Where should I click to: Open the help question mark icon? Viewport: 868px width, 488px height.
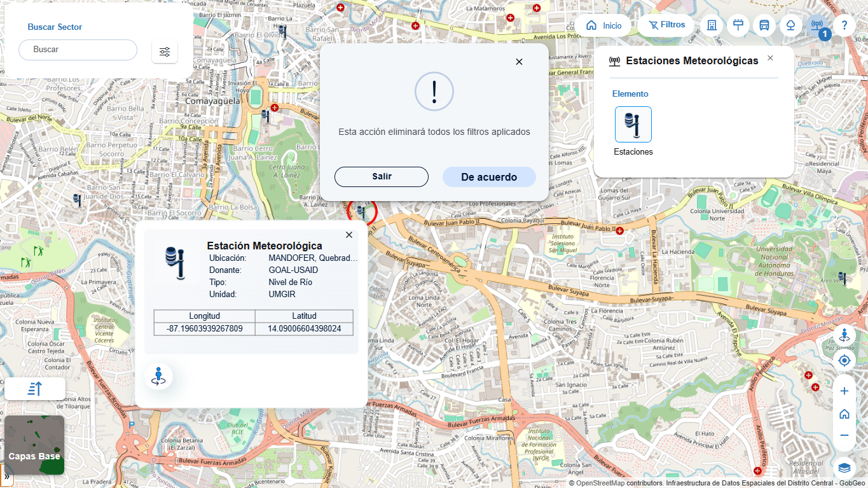click(x=844, y=25)
